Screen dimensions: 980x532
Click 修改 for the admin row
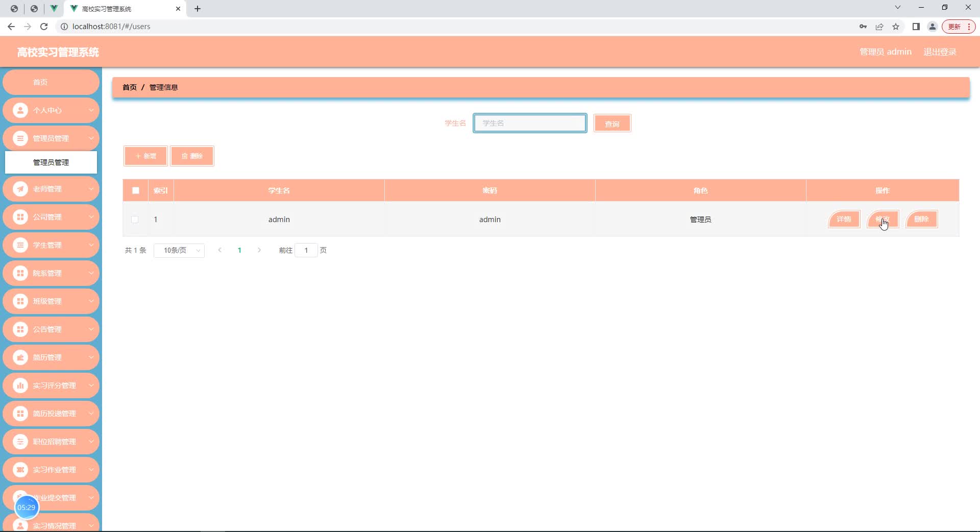point(883,220)
